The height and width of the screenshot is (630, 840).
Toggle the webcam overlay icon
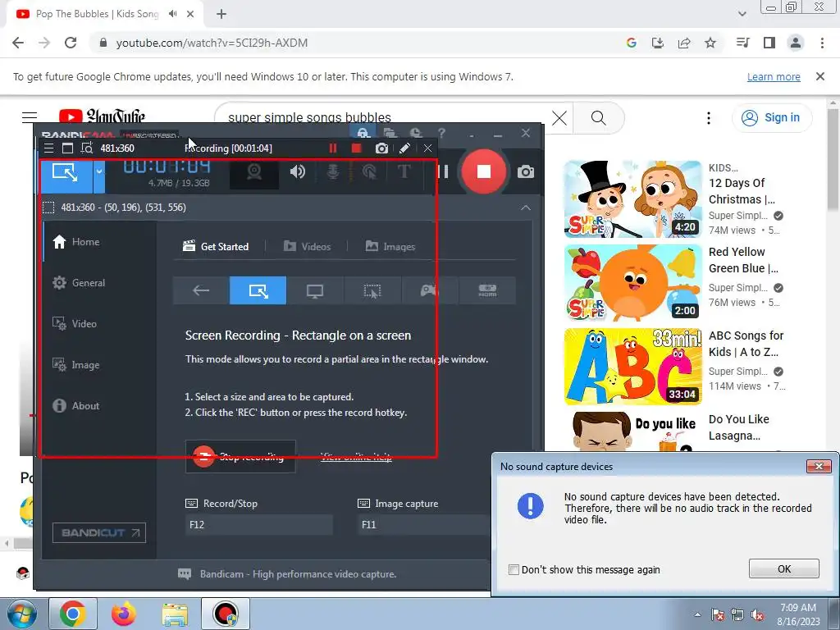pyautogui.click(x=254, y=172)
